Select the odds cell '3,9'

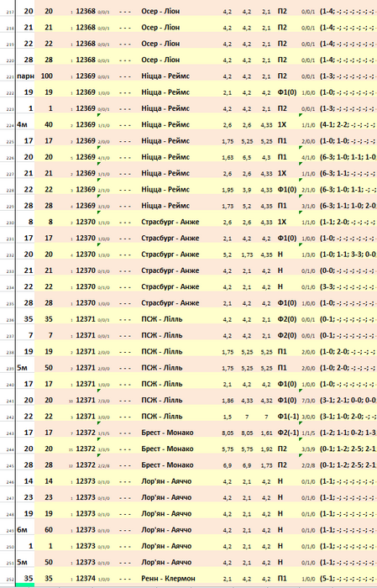click(247, 190)
